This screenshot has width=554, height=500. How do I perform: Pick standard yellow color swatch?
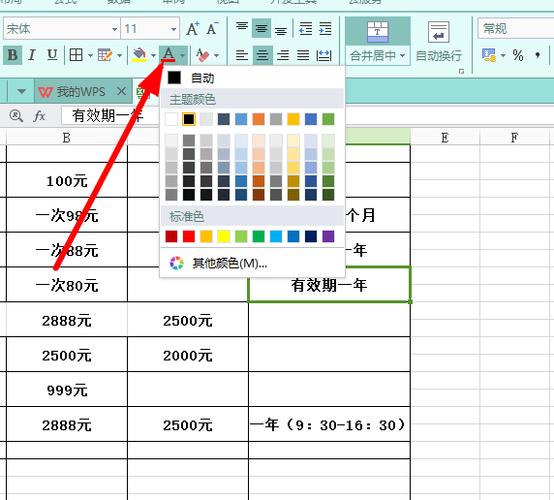point(224,236)
